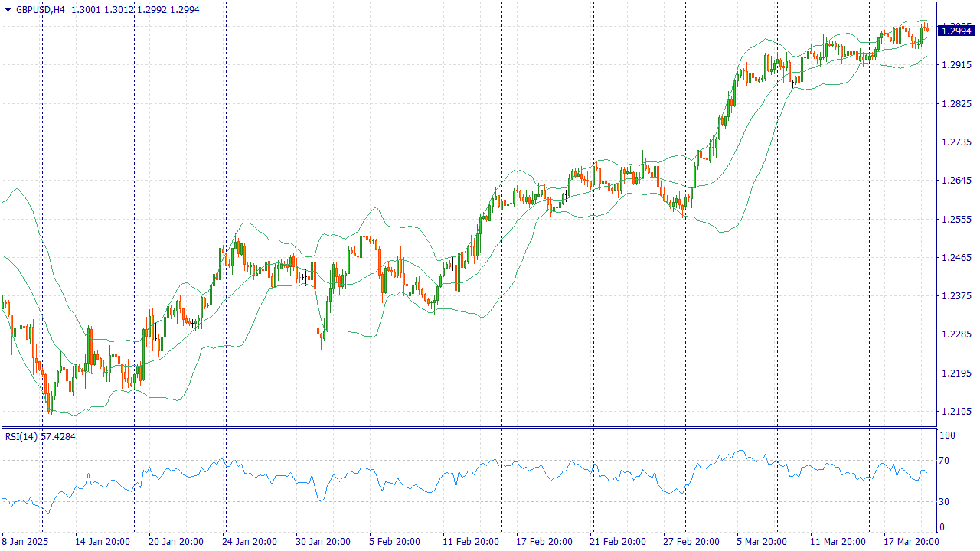Click the OHLC values in chart header

tap(125, 10)
